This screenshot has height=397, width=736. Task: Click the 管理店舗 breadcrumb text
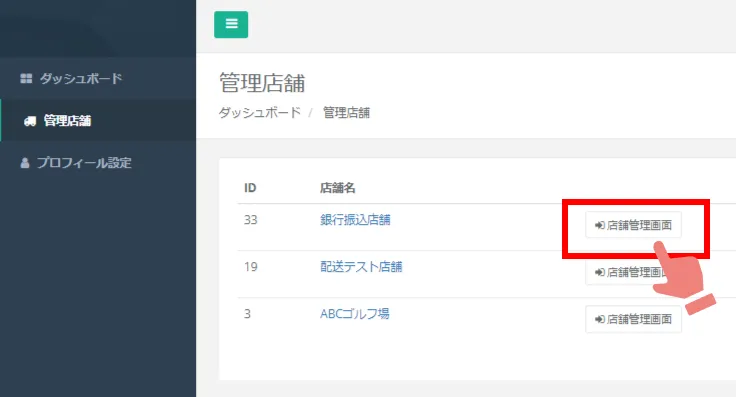pyautogui.click(x=346, y=113)
